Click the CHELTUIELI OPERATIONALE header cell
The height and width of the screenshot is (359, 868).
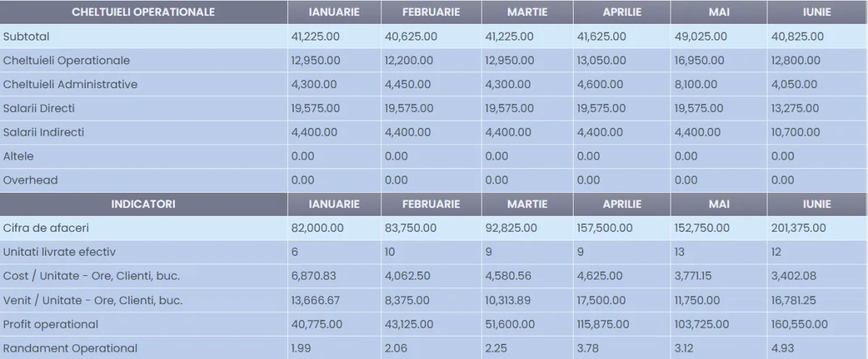(143, 12)
